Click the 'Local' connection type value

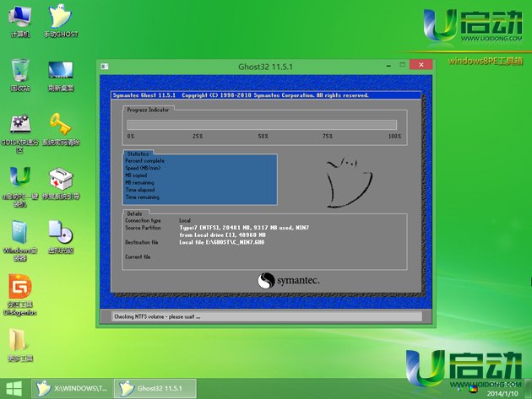point(185,220)
